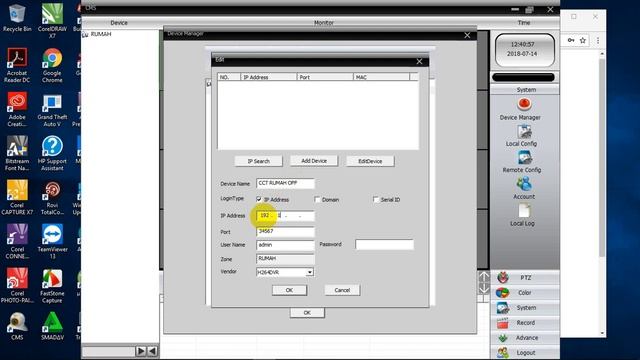Select the Record panel icon
The height and width of the screenshot is (360, 640).
pos(503,323)
